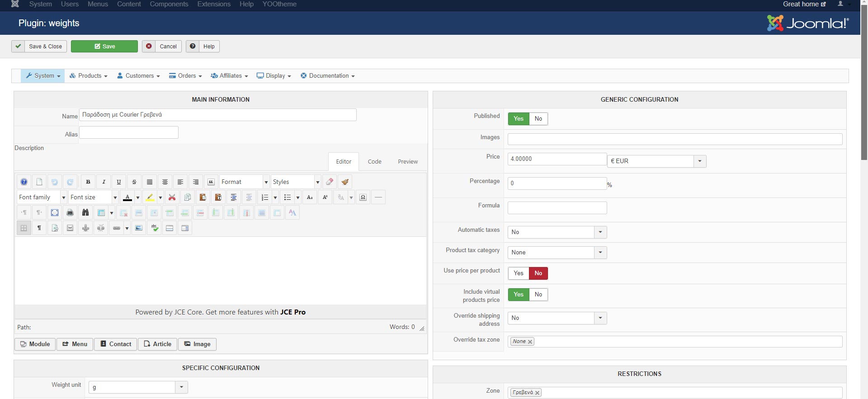The width and height of the screenshot is (868, 399).
Task: Insert a bulleted list
Action: click(x=287, y=197)
